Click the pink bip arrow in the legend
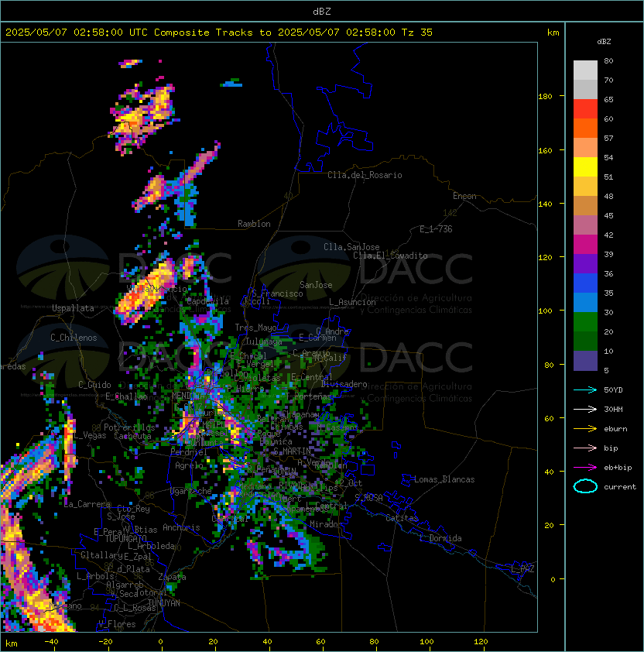 tap(585, 448)
